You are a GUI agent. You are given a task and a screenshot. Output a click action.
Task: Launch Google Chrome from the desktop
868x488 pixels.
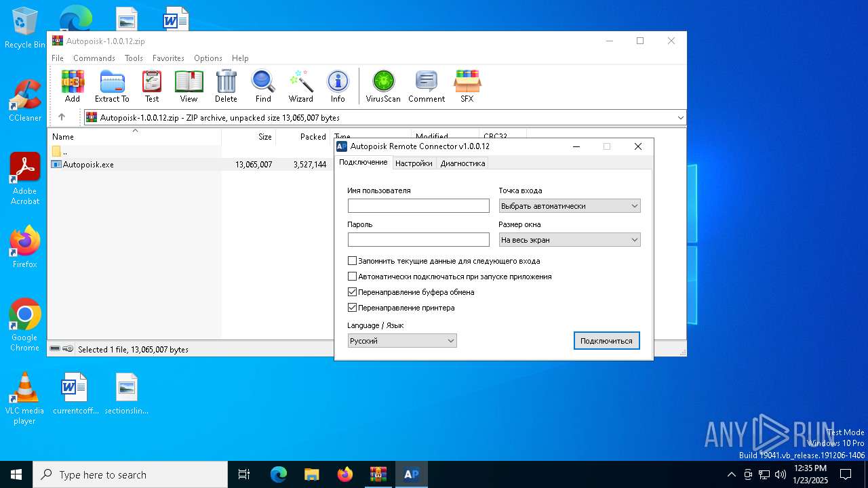pos(24,325)
